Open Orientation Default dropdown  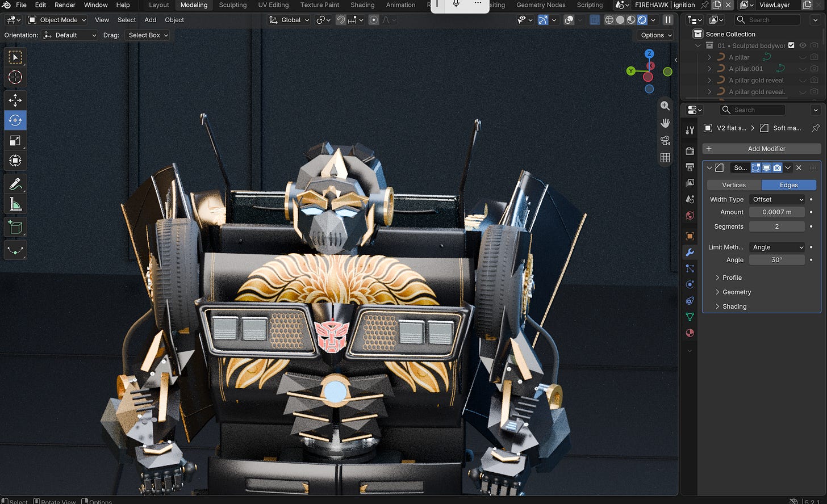[x=70, y=35]
